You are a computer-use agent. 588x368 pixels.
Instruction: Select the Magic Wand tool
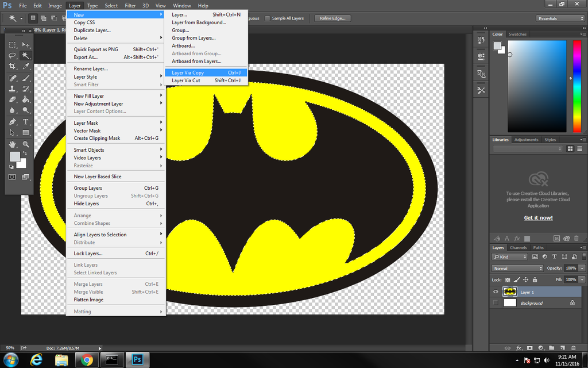click(26, 56)
